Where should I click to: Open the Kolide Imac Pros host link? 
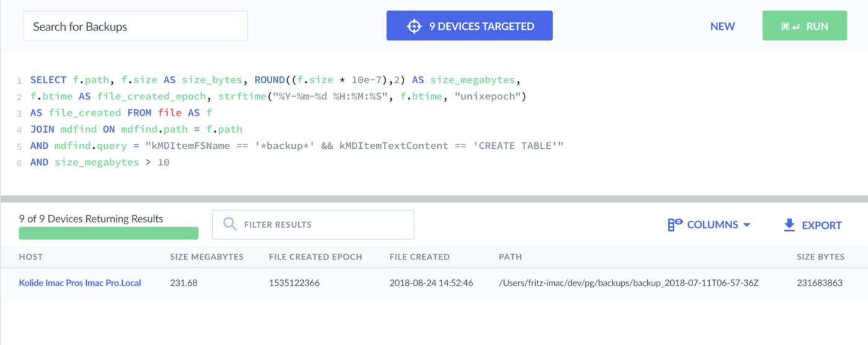tap(80, 283)
